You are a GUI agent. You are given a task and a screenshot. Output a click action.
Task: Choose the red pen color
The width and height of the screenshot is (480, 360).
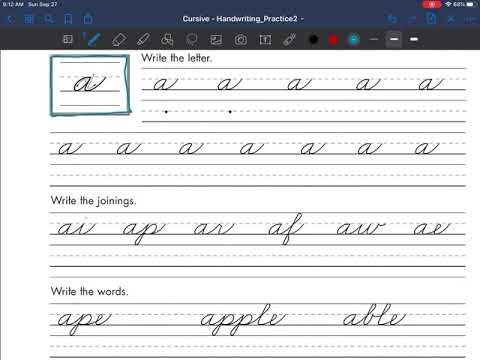[333, 40]
